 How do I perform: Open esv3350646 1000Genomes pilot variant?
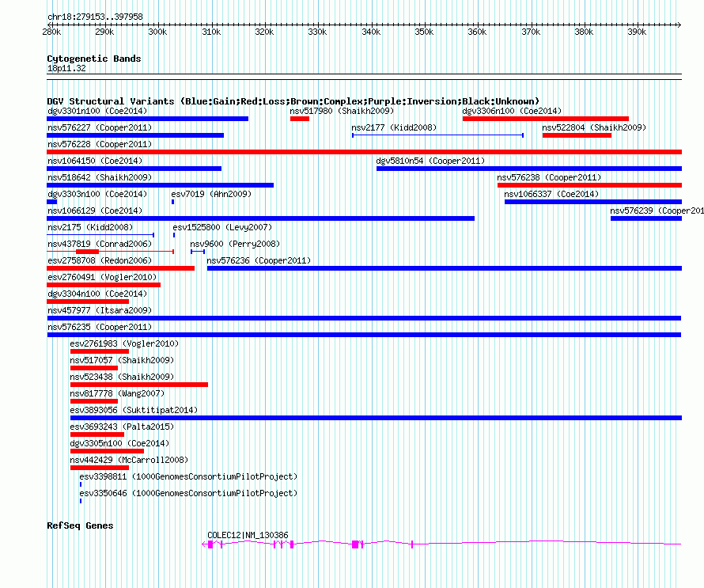point(81,501)
